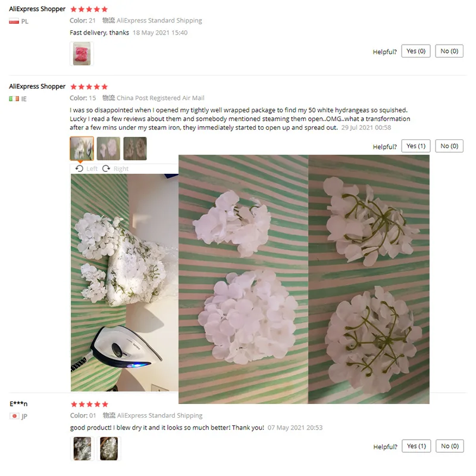Click the enlarged steam iron photo
The height and width of the screenshot is (476, 476).
[124, 282]
